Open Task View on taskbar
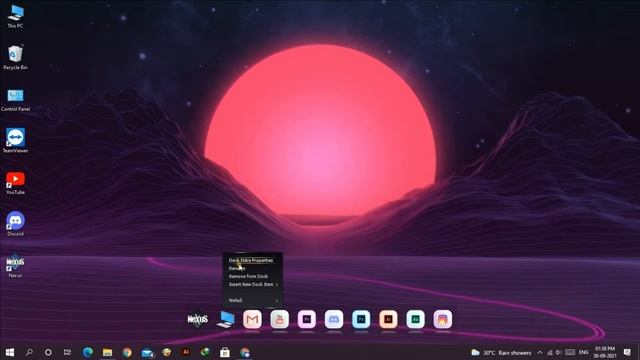This screenshot has height=360, width=640. 67,352
